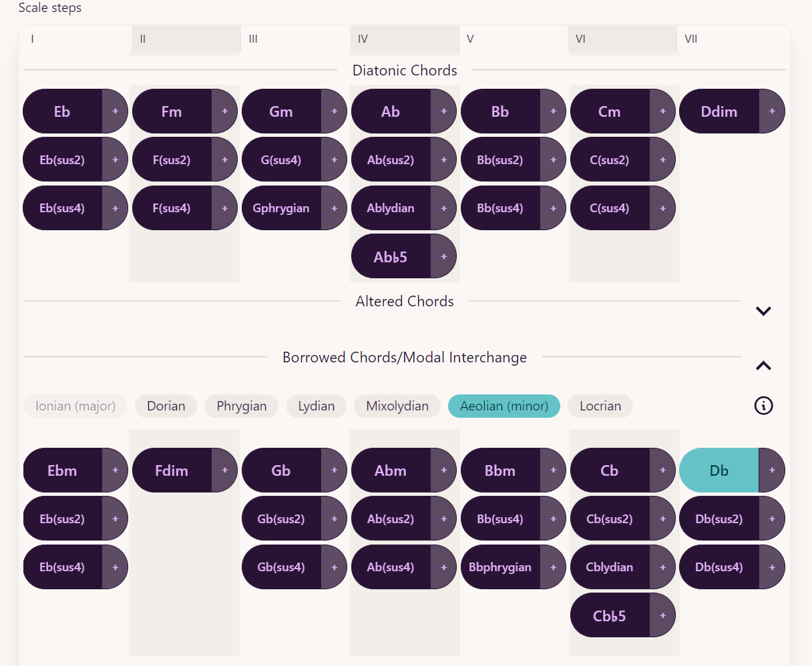Image resolution: width=812 pixels, height=666 pixels.
Task: Choose the Ebm borrowed chord
Action: [x=63, y=470]
